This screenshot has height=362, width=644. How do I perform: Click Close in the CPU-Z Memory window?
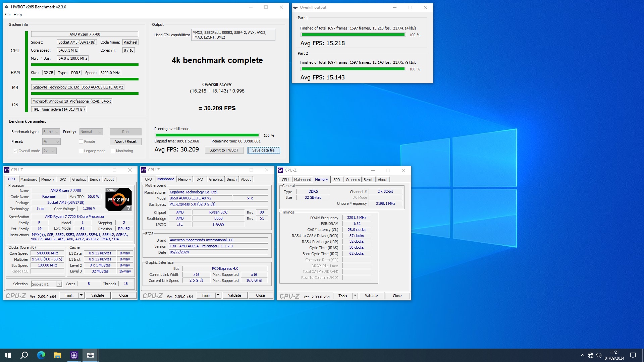click(x=397, y=296)
